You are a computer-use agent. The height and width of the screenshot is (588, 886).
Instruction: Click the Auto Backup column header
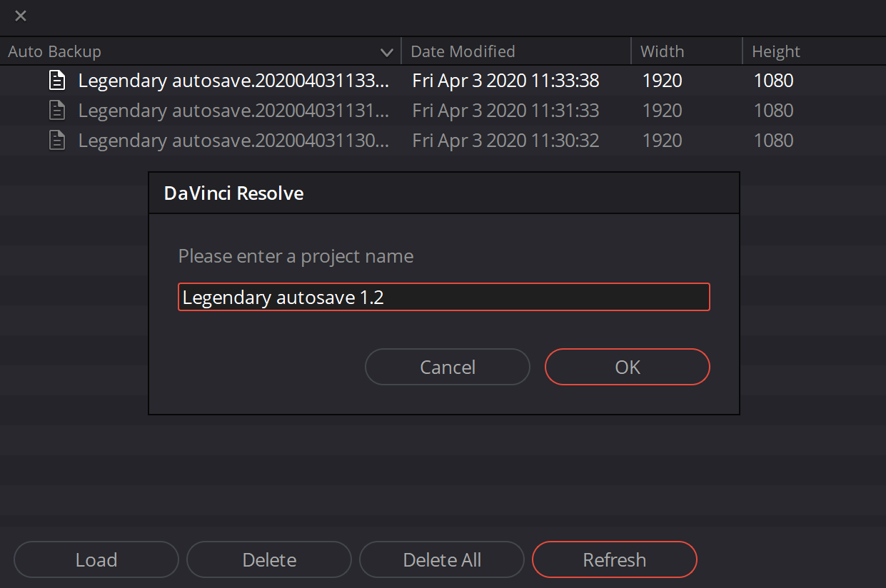coord(54,51)
